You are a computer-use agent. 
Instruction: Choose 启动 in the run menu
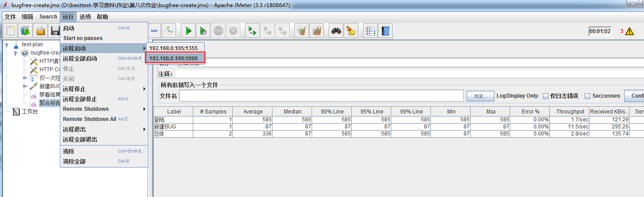[x=104, y=28]
